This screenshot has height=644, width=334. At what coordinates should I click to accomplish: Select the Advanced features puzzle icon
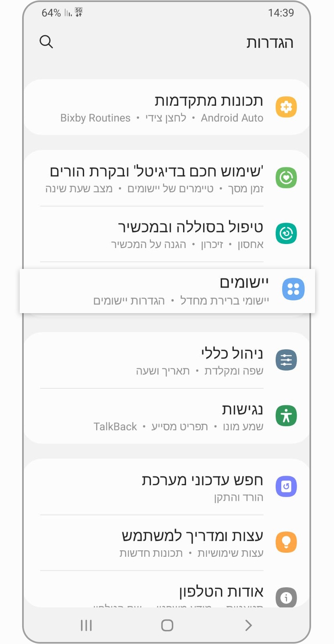(286, 107)
